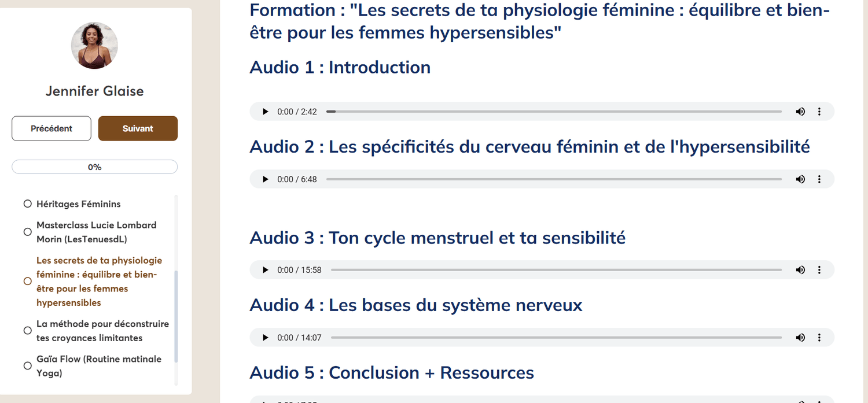The height and width of the screenshot is (403, 868).
Task: Play Audio 4 système nerveux track
Action: point(266,338)
